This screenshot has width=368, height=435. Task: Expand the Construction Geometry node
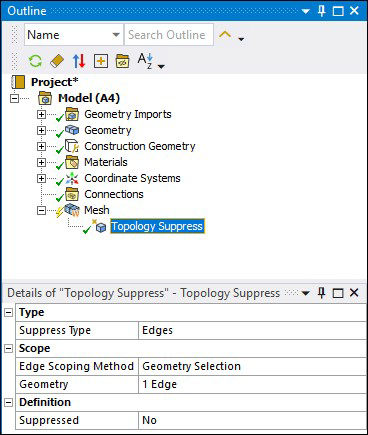[41, 146]
